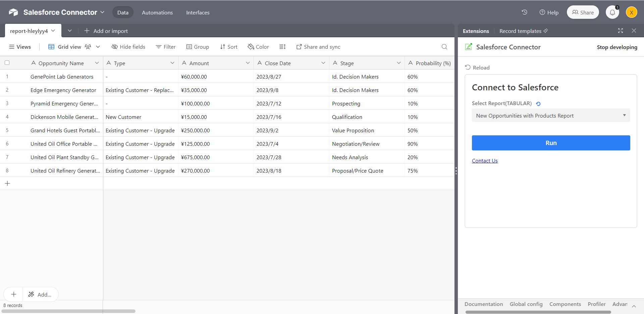Open the tables list chevron
The image size is (644, 314).
(70, 31)
